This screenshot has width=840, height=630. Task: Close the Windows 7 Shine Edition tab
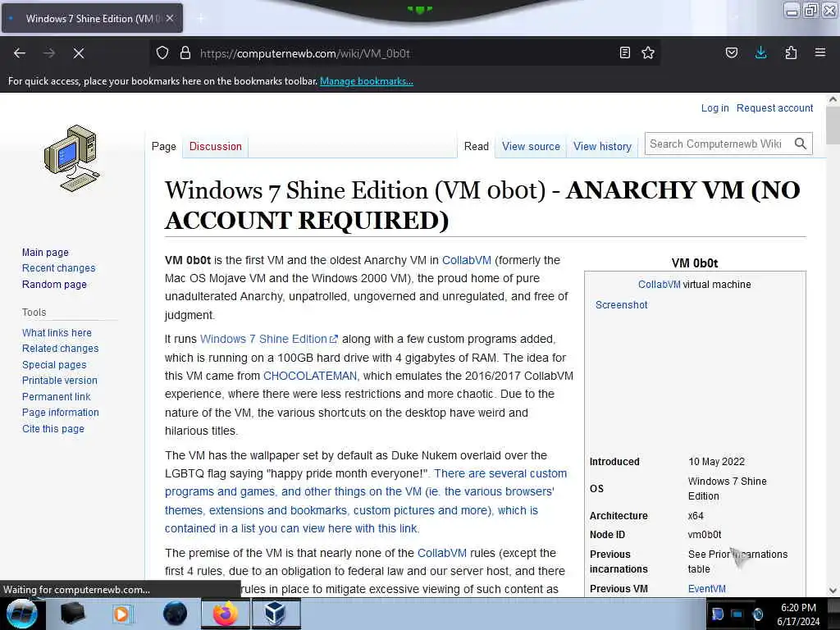[x=170, y=18]
